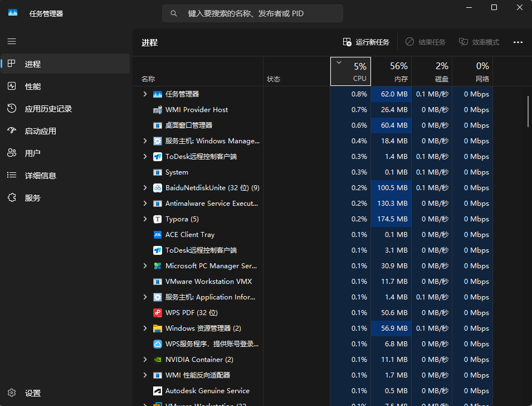Sort by the 网络 column header
The width and height of the screenshot is (532, 406).
click(472, 71)
